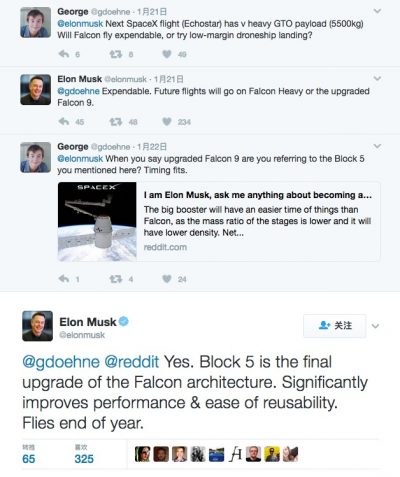
Task: Open the @reddit mention link
Action: 132,362
